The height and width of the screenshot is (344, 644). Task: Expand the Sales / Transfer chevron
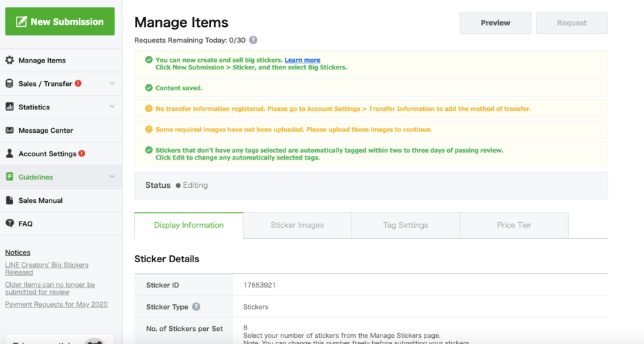(112, 83)
